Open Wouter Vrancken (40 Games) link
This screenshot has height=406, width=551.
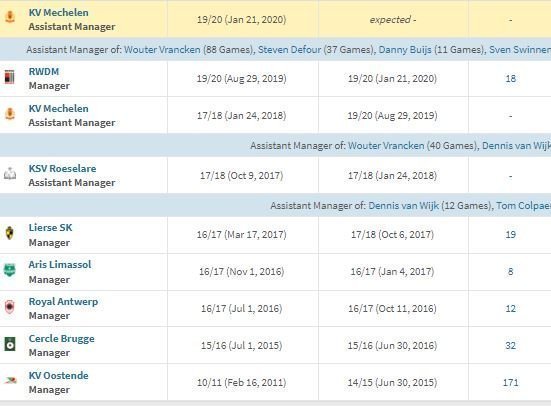[386, 146]
